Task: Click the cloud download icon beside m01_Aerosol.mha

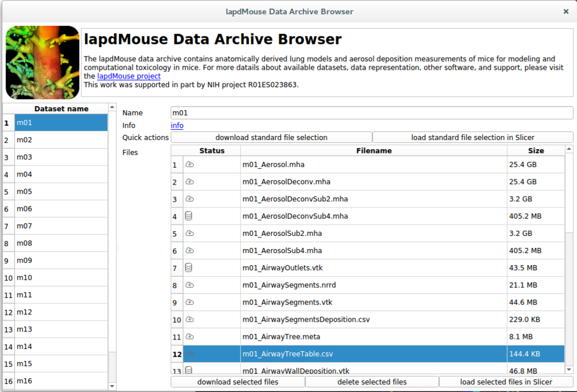Action: coord(189,164)
